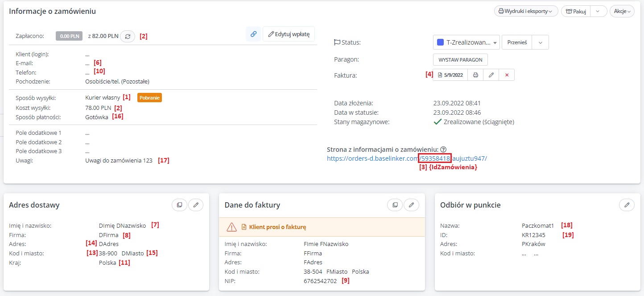Open the T-Zrealizowane status selector
This screenshot has width=644, height=296.
[466, 42]
